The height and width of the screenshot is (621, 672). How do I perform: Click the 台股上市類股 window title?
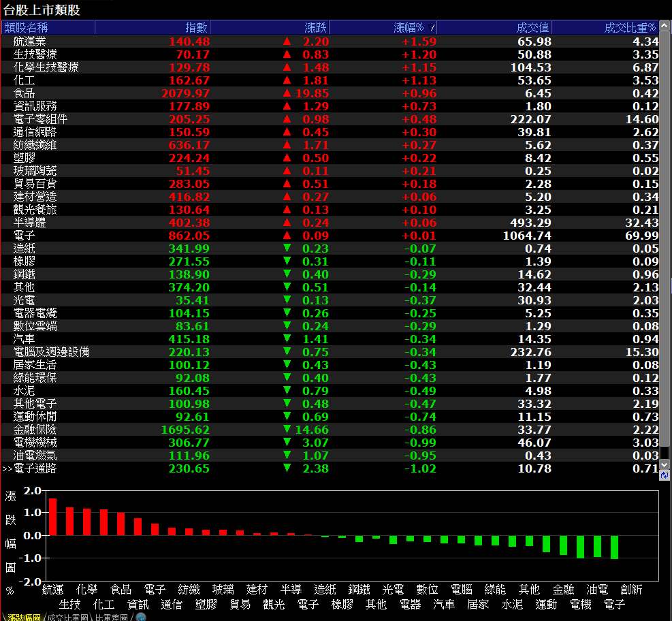coord(42,10)
